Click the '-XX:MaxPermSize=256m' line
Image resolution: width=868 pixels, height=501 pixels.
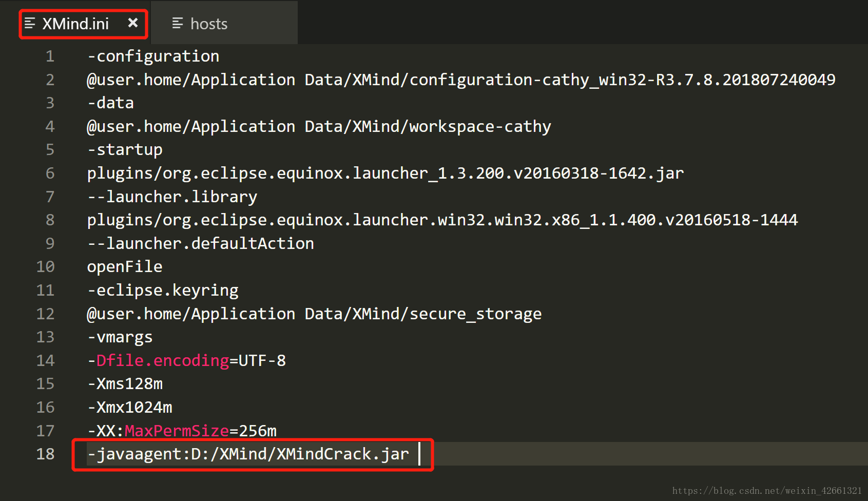[182, 430]
